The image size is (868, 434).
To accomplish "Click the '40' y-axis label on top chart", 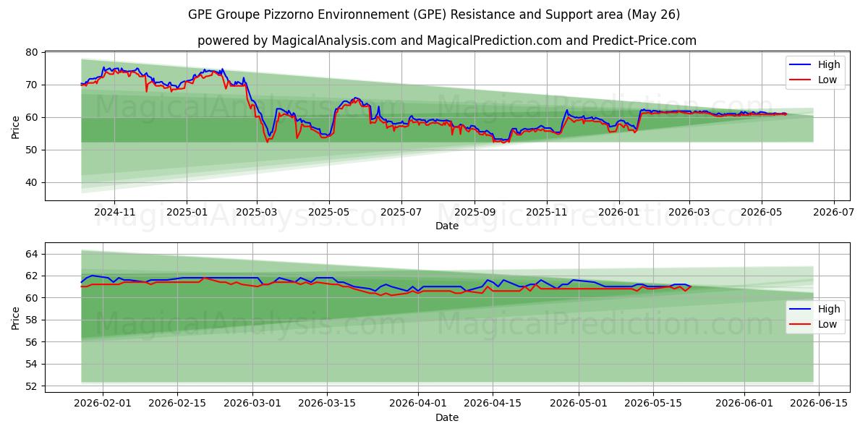I will click(x=32, y=182).
